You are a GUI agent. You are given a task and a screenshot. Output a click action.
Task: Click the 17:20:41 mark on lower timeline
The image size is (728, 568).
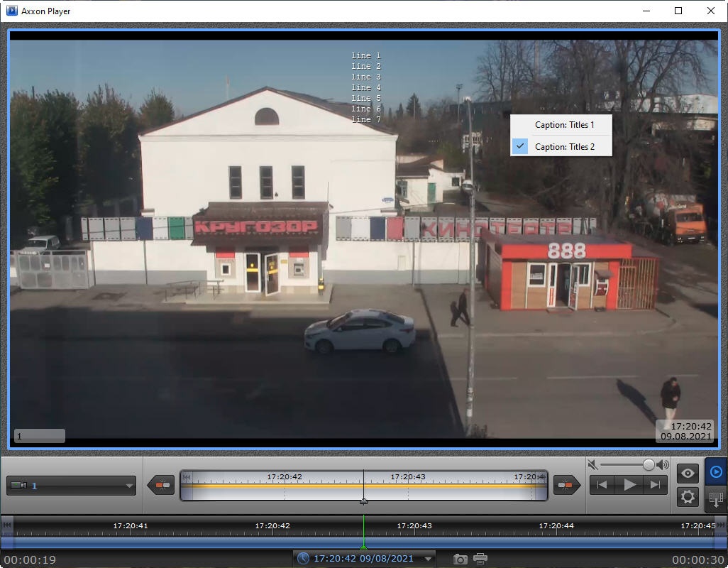pyautogui.click(x=131, y=525)
